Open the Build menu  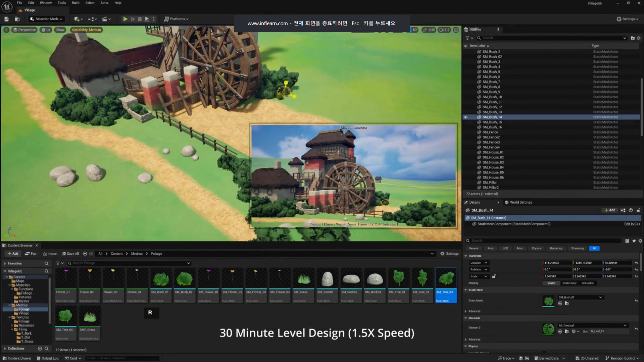(x=76, y=3)
